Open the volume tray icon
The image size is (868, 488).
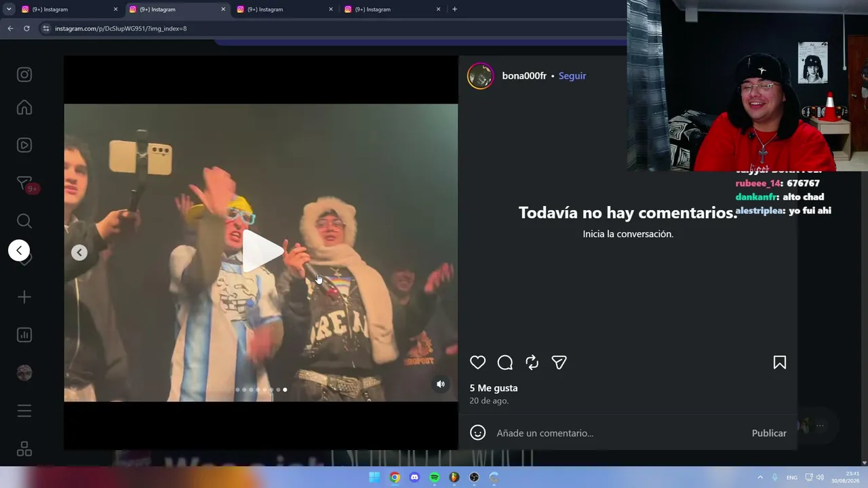click(820, 477)
